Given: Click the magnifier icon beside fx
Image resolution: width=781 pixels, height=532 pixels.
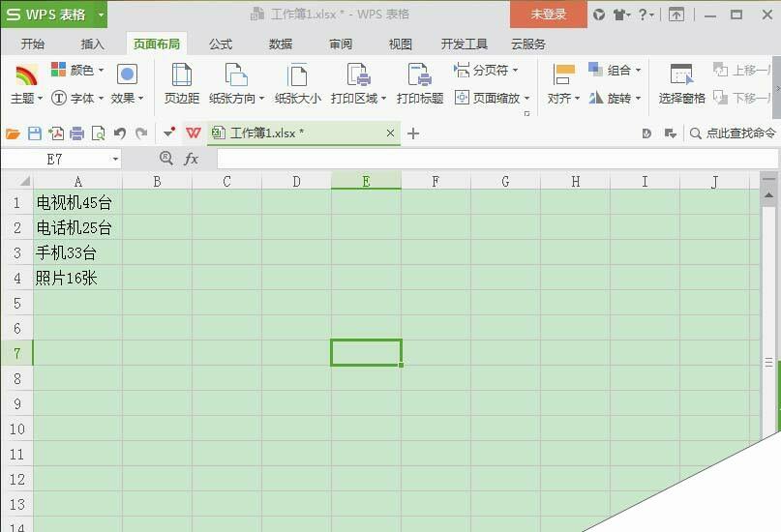Looking at the screenshot, I should point(166,159).
